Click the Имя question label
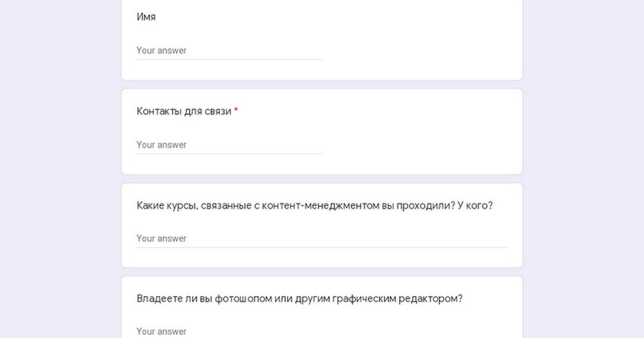Viewport: 644px width, 338px height. point(146,17)
